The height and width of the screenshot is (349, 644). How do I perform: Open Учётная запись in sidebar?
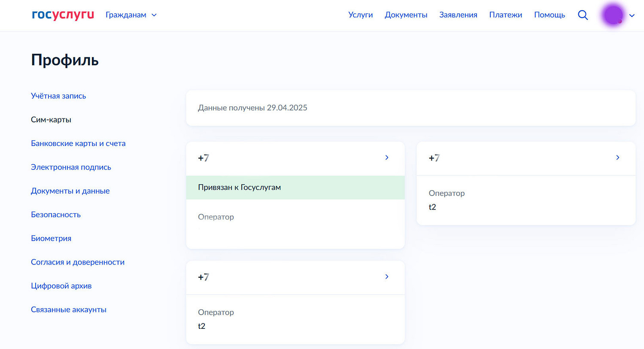tap(58, 96)
